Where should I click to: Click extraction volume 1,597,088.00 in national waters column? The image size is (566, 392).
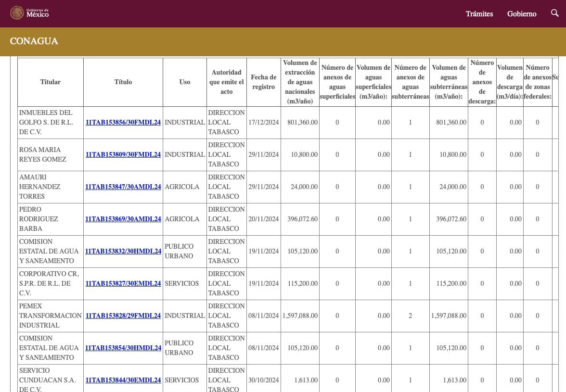point(300,316)
